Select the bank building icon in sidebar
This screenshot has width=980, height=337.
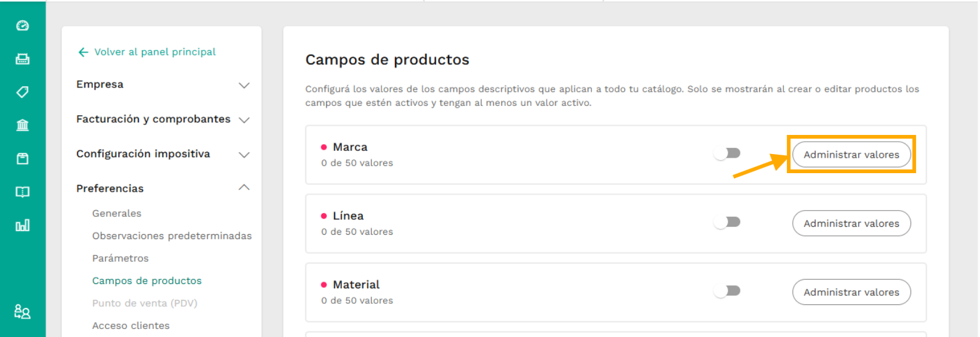23,126
